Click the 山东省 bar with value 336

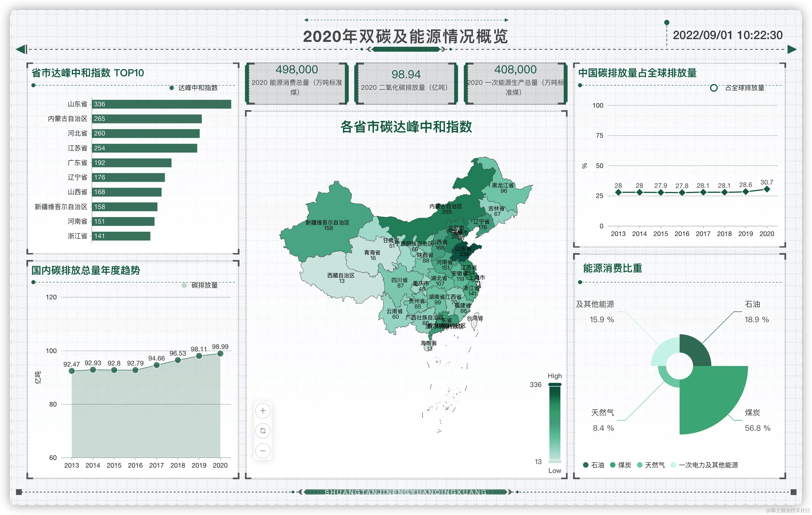click(161, 104)
